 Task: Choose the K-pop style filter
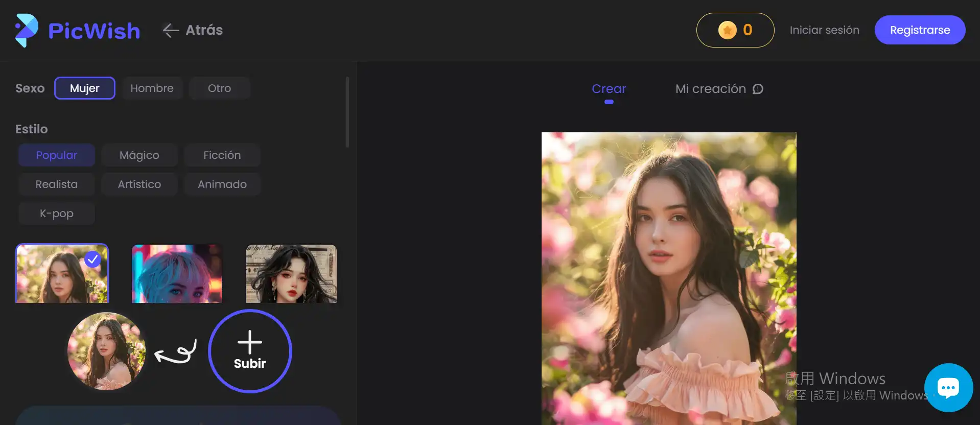57,214
